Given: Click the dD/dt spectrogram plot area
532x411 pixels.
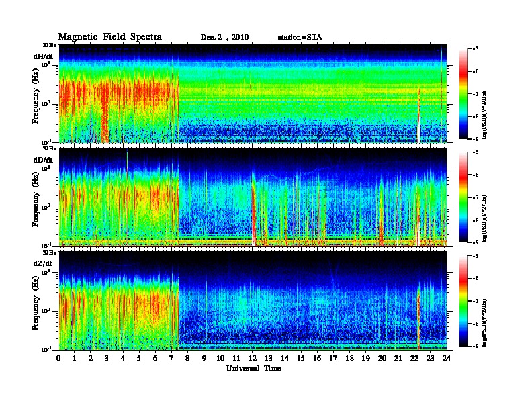Looking at the screenshot, I should (x=253, y=197).
